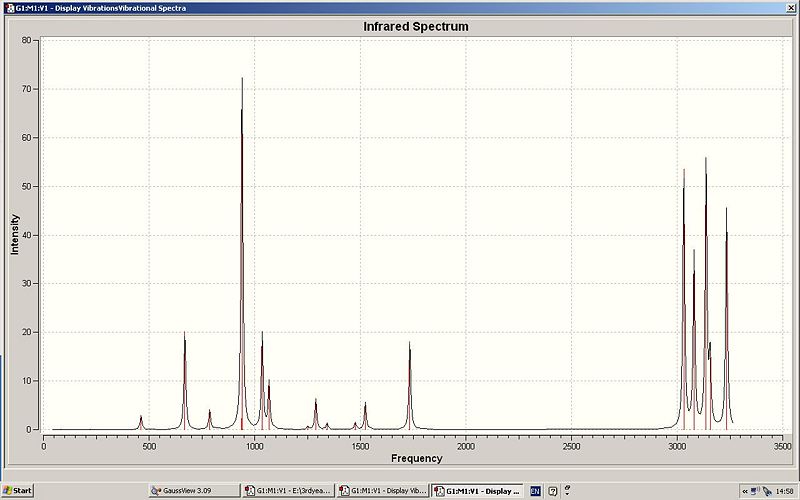This screenshot has width=800, height=500.
Task: Switch to G1:M1:V1 - Display Vib... taskbar button
Action: click(x=383, y=491)
